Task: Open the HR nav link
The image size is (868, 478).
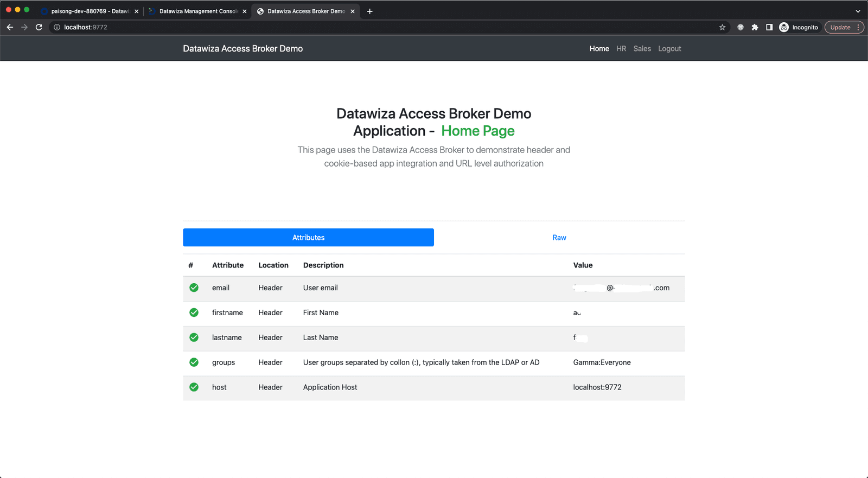Action: (621, 49)
